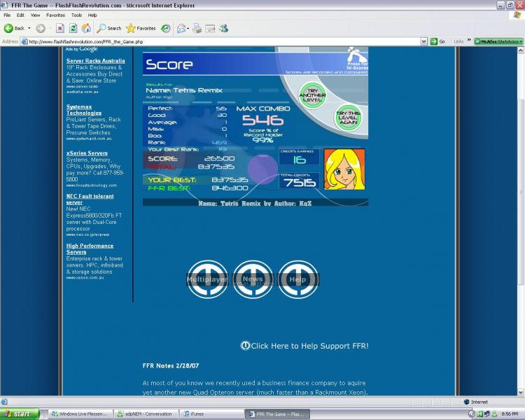Open McAfee SiteAdvisor button
Image resolution: width=525 pixels, height=420 pixels.
[x=498, y=41]
